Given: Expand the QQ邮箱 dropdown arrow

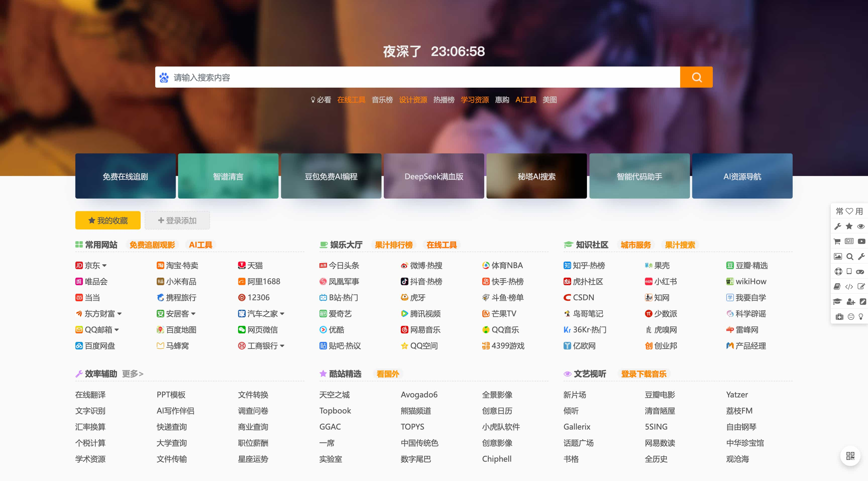Looking at the screenshot, I should [x=117, y=330].
